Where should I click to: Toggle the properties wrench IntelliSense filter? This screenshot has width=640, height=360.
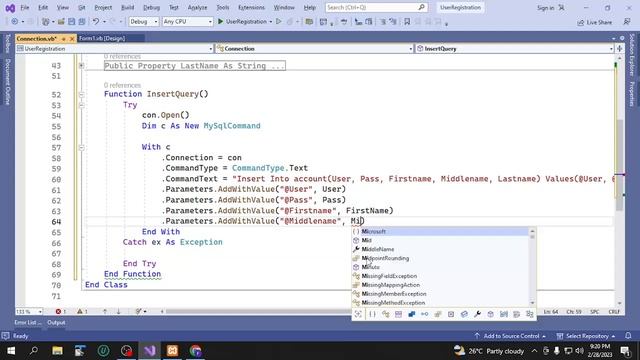[x=477, y=314]
